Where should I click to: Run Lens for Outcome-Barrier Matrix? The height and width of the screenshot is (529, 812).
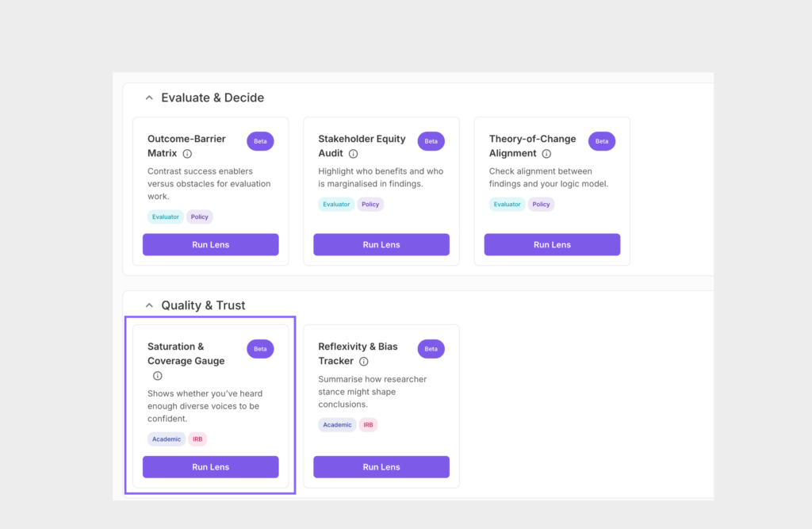210,244
